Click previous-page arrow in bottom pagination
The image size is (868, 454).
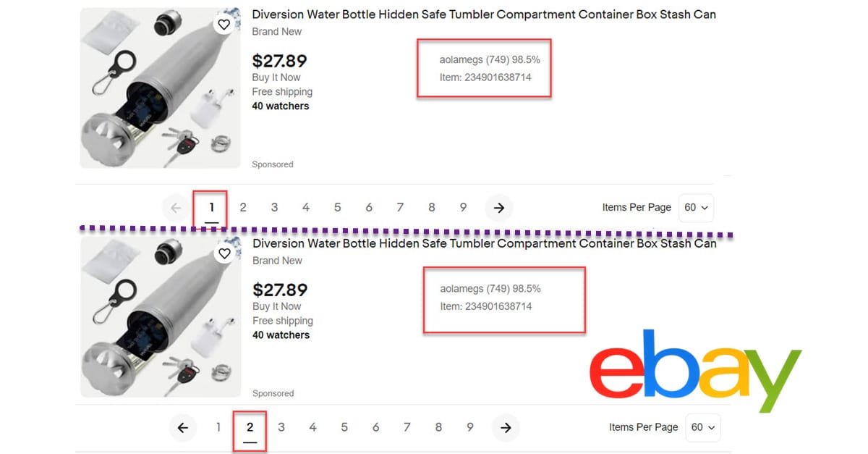click(x=182, y=428)
